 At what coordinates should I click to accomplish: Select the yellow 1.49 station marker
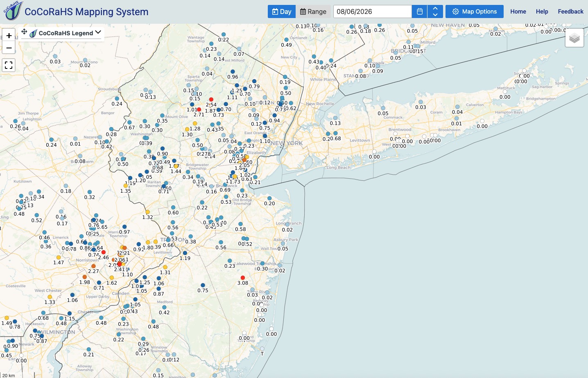pyautogui.click(x=7, y=318)
